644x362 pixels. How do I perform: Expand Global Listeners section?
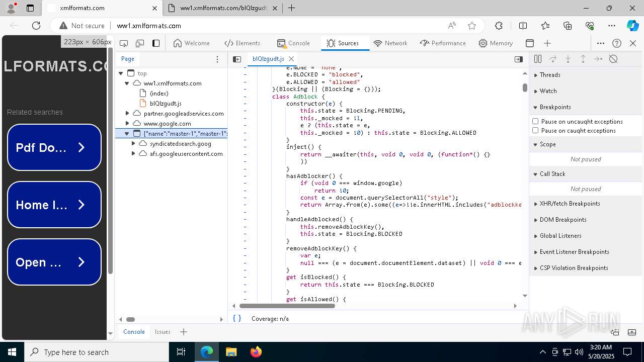coord(587,236)
